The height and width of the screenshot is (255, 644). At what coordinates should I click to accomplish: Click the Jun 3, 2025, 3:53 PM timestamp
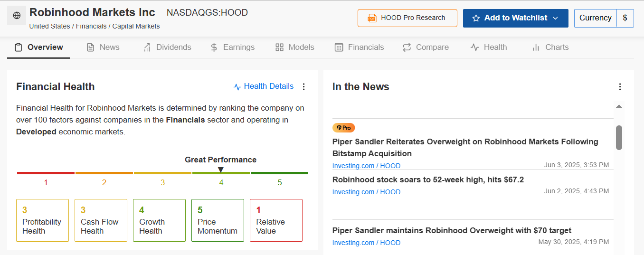577,165
